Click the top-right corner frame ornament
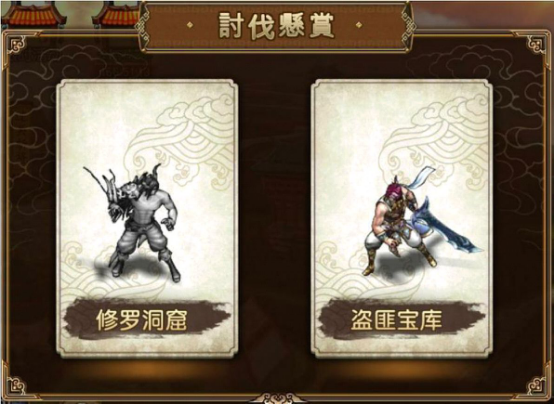The height and width of the screenshot is (404, 554). [536, 44]
